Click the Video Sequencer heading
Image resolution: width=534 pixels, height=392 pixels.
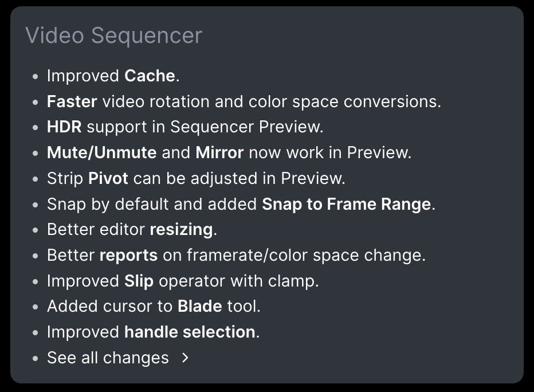click(113, 36)
